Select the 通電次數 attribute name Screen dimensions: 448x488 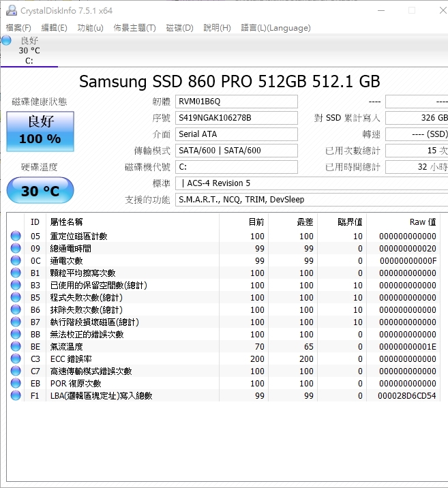pyautogui.click(x=67, y=261)
